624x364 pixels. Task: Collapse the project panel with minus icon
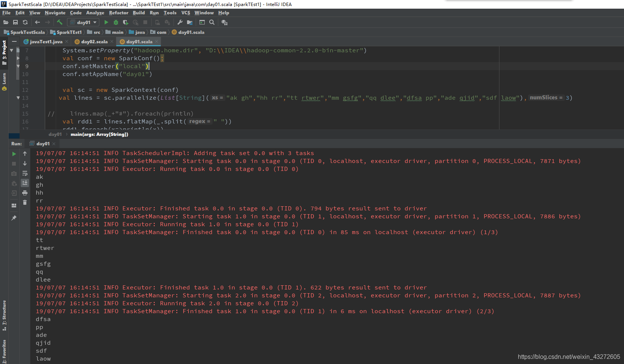[x=14, y=41]
